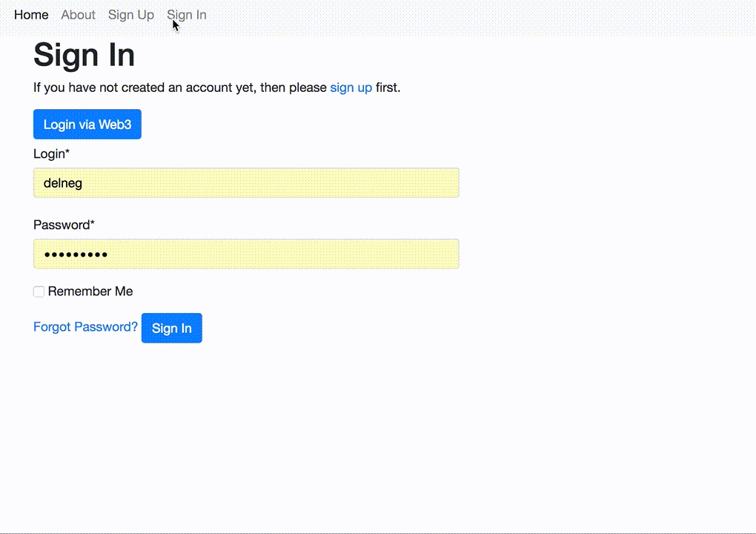Click the Sign In page heading

coord(84,55)
